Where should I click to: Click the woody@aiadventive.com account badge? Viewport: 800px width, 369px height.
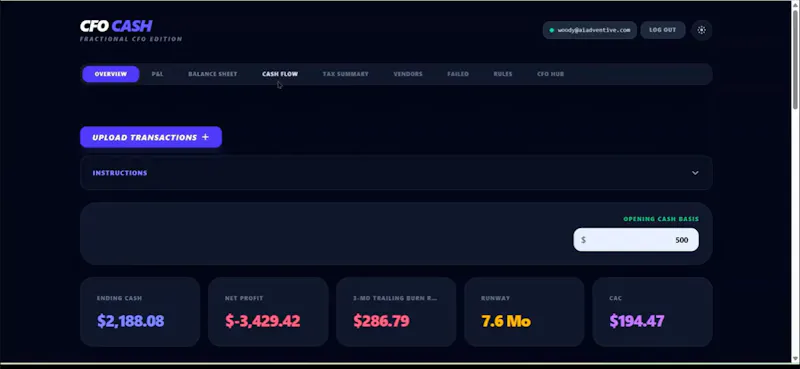tap(589, 30)
